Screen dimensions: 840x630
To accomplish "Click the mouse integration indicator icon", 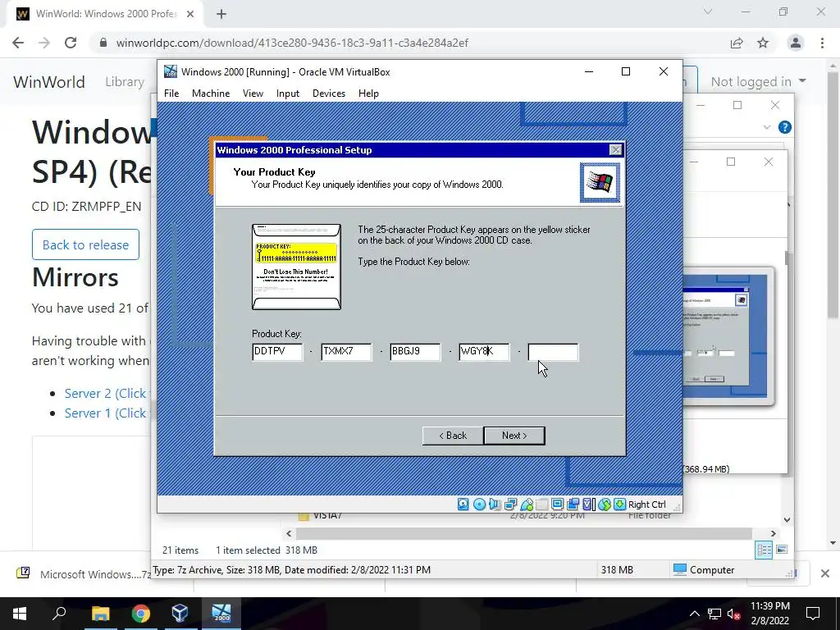I will pos(605,504).
